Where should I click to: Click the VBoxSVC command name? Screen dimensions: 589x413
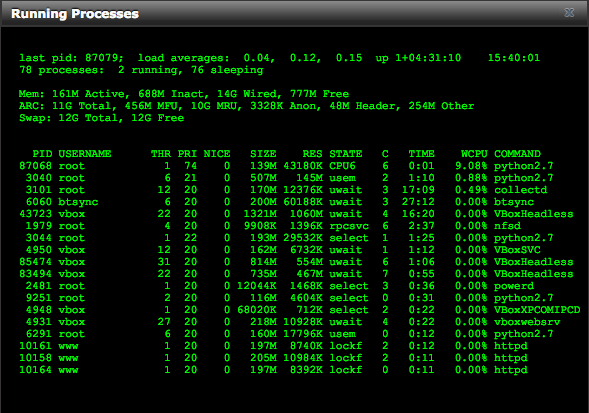point(517,250)
